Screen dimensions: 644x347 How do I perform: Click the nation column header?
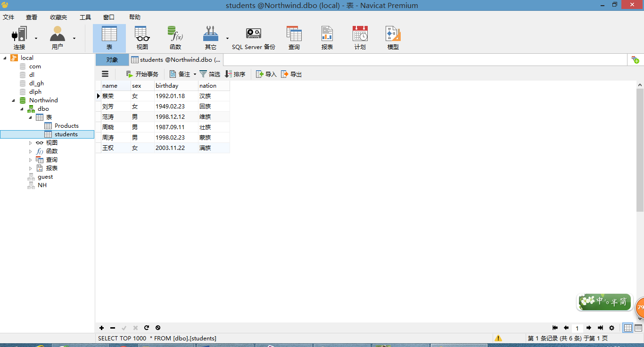[x=214, y=86]
